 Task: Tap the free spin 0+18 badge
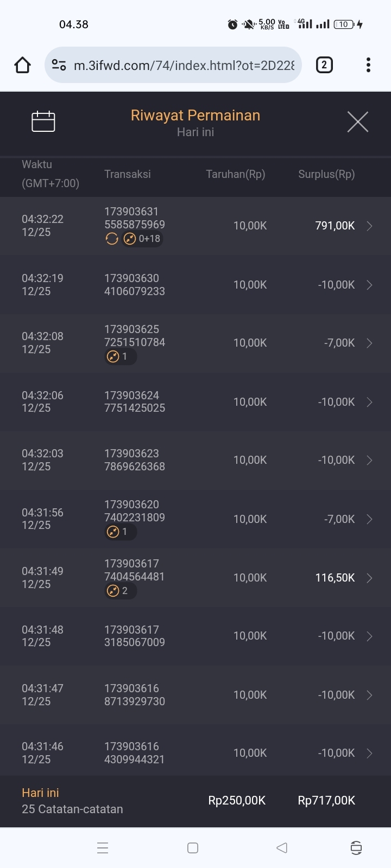(x=142, y=239)
